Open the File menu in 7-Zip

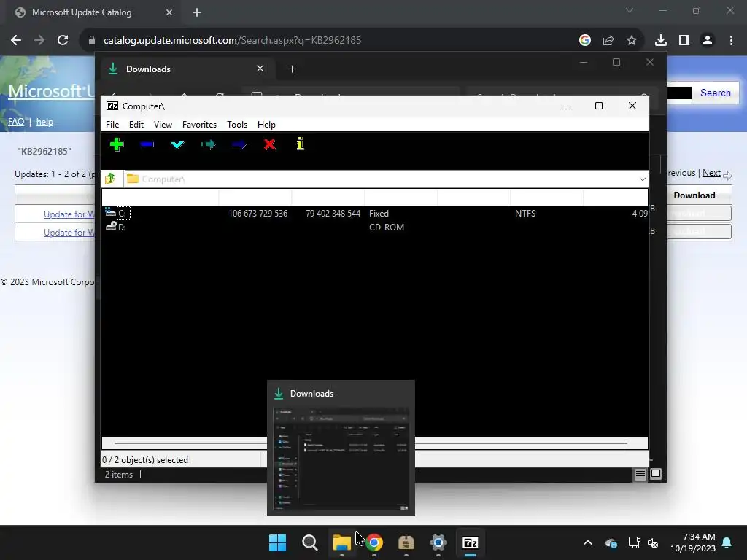[112, 124]
